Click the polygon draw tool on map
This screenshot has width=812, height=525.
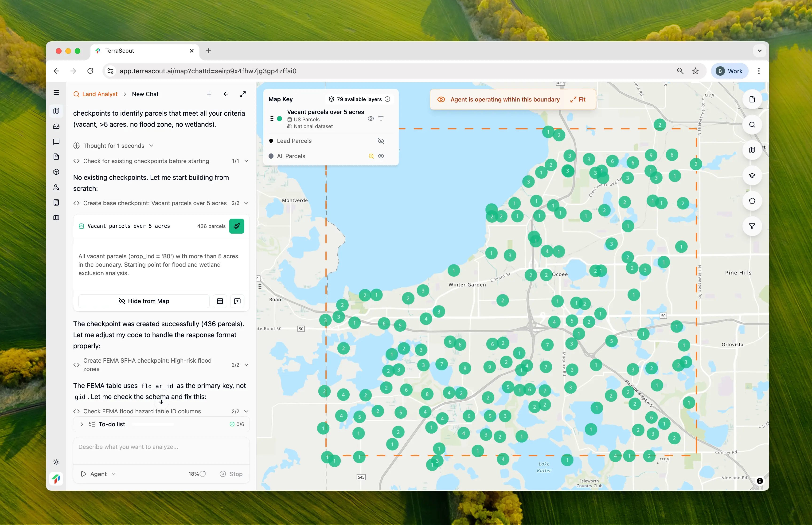point(752,201)
